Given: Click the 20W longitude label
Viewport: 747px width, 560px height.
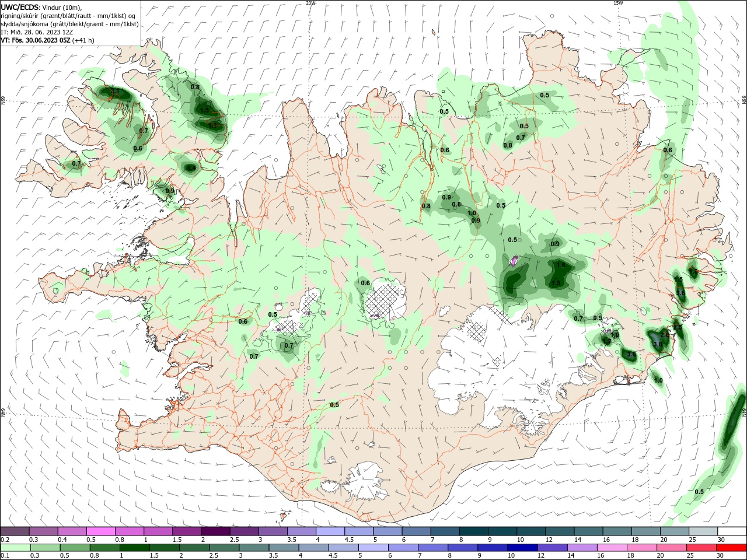Looking at the screenshot, I should click(310, 3).
